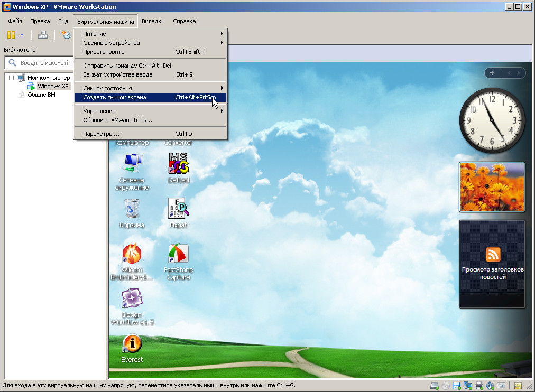Expand the Питание submenu

point(150,34)
